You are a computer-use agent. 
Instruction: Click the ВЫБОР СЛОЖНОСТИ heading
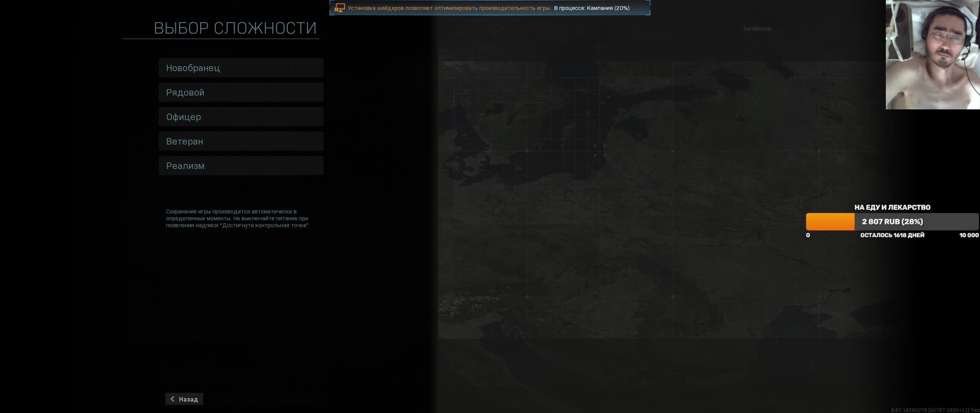[235, 28]
